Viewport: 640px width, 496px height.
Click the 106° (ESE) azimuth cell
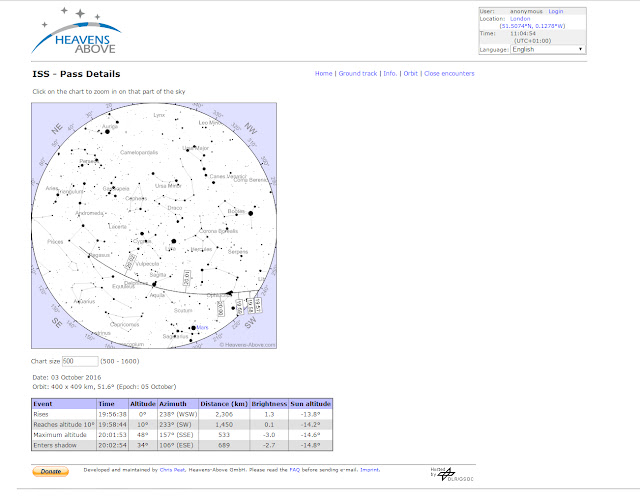[178, 445]
